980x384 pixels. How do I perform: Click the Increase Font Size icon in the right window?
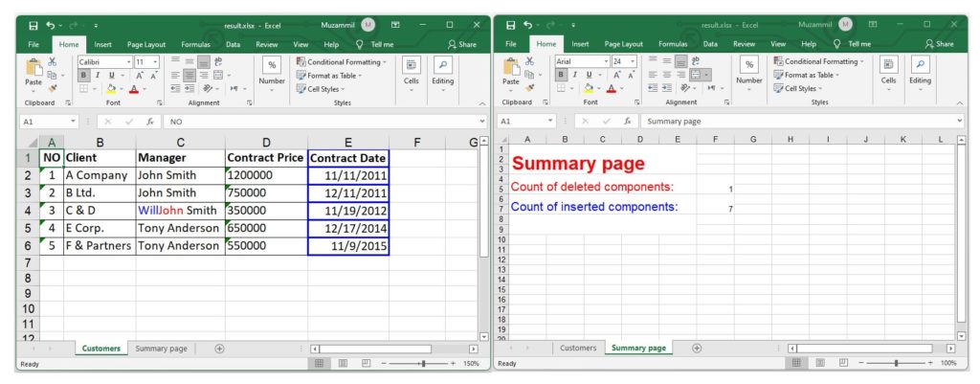click(x=616, y=75)
